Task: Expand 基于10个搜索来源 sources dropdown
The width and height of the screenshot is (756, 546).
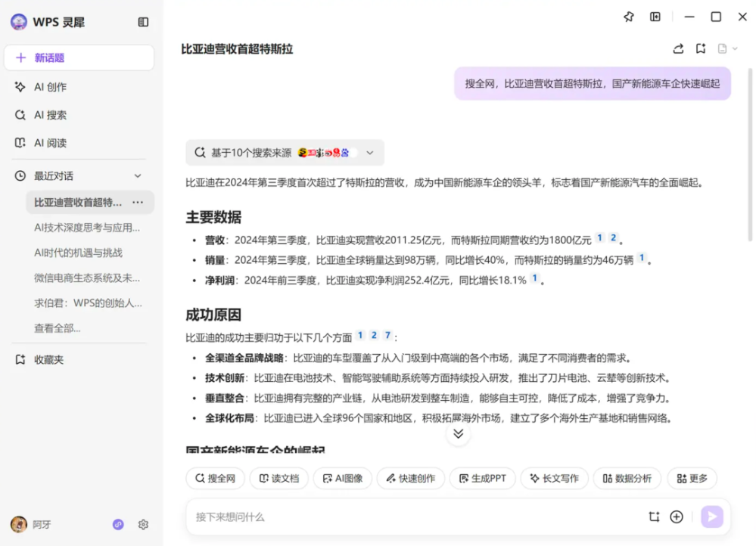Action: point(370,153)
